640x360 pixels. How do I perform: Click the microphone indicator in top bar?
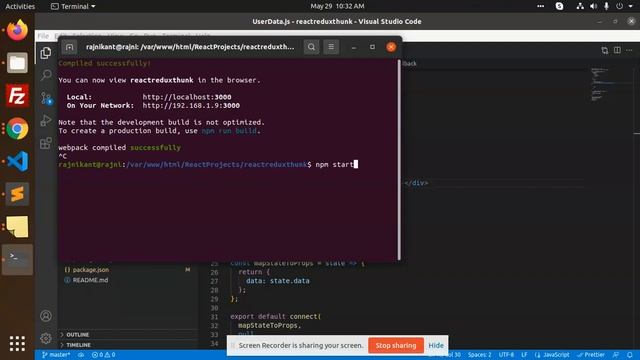click(607, 6)
